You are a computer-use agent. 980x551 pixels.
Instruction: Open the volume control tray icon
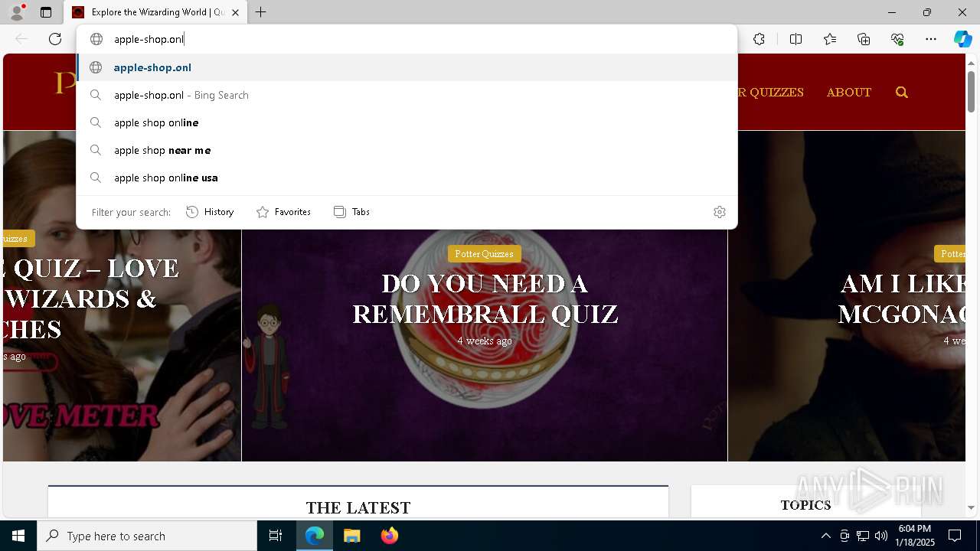click(x=881, y=536)
